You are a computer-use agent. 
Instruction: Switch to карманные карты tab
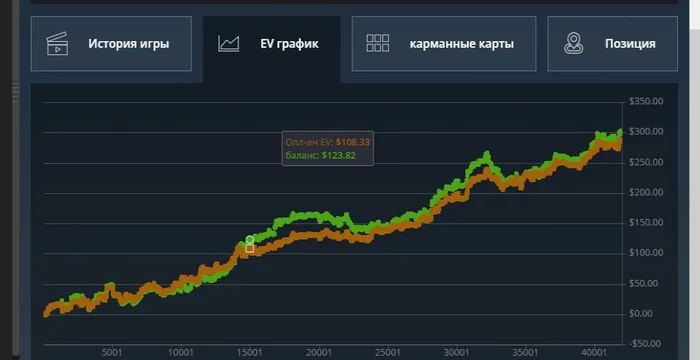coord(444,44)
